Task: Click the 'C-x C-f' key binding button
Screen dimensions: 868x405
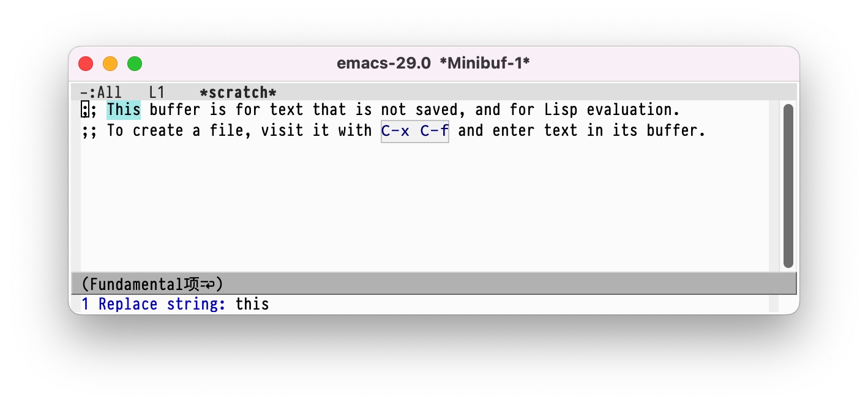Action: pyautogui.click(x=414, y=130)
